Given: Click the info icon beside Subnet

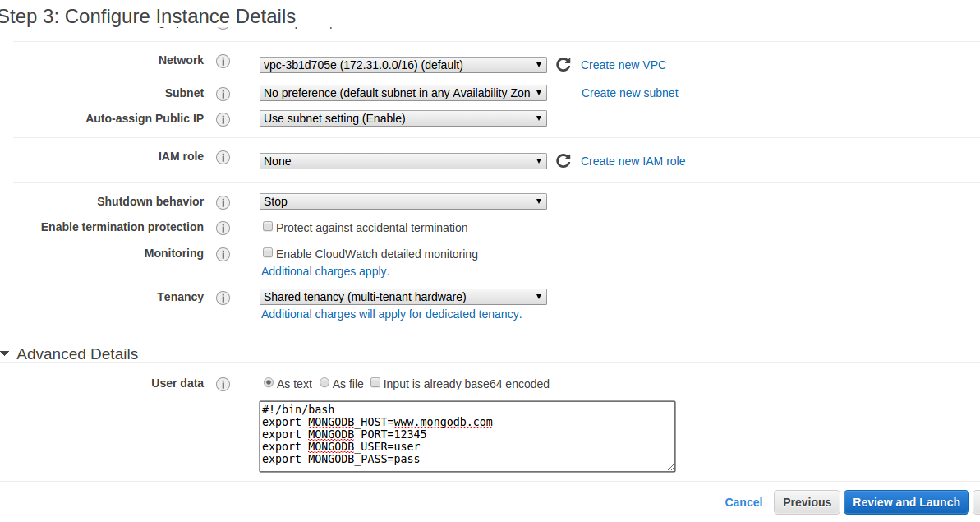Looking at the screenshot, I should point(223,94).
